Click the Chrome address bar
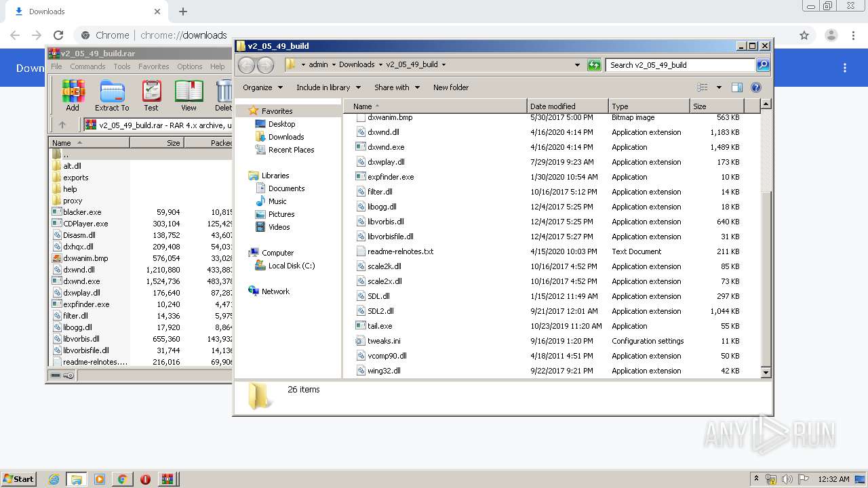 pos(434,35)
